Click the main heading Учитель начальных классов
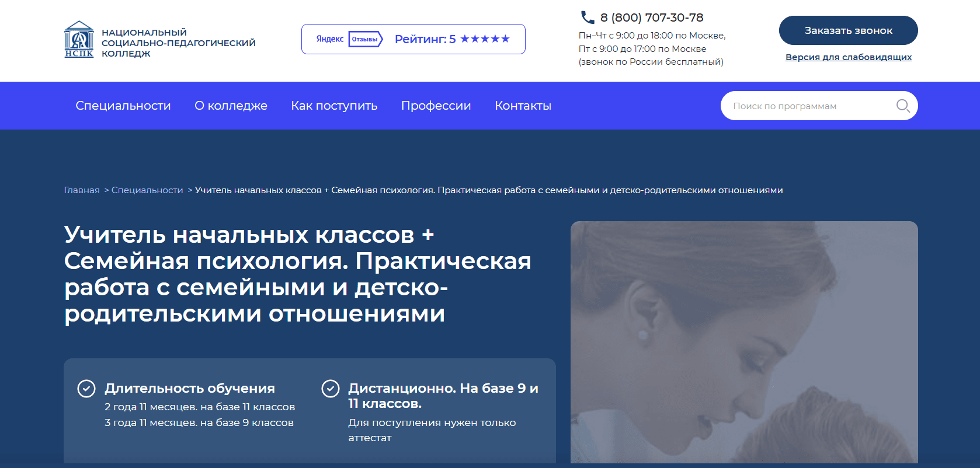Image resolution: width=980 pixels, height=468 pixels. 298,274
